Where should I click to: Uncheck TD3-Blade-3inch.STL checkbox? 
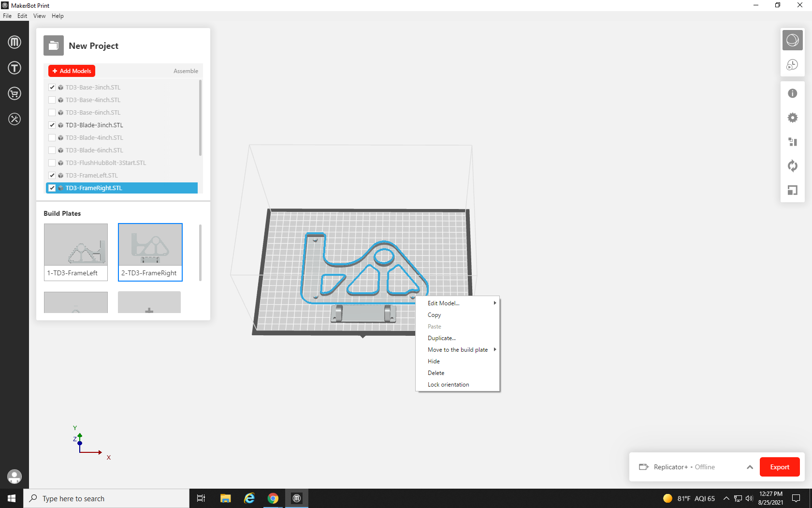[52, 125]
